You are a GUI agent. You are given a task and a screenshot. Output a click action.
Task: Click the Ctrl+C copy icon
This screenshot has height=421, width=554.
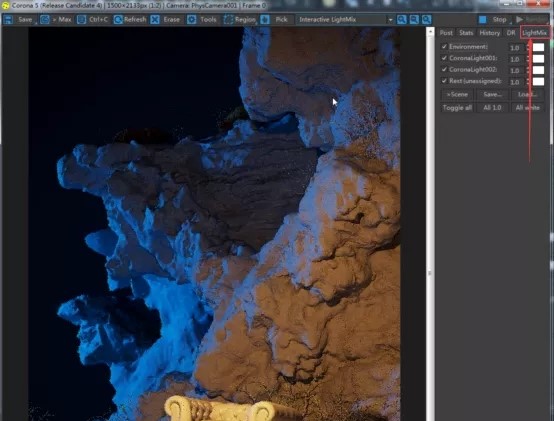coord(81,19)
